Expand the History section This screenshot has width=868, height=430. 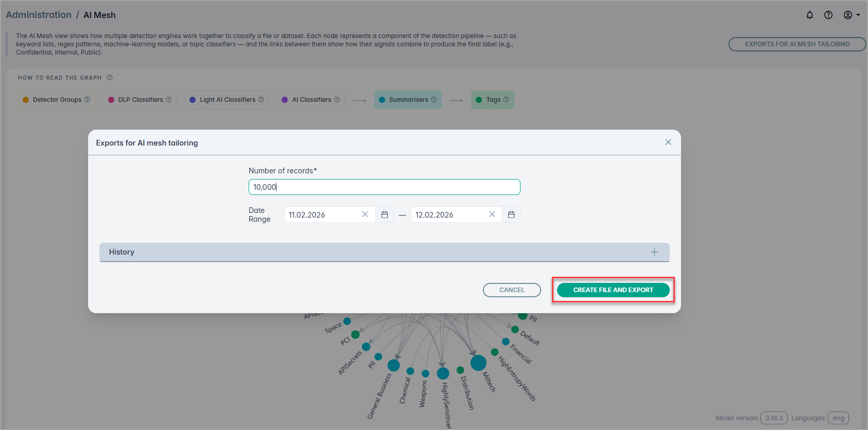pyautogui.click(x=121, y=252)
